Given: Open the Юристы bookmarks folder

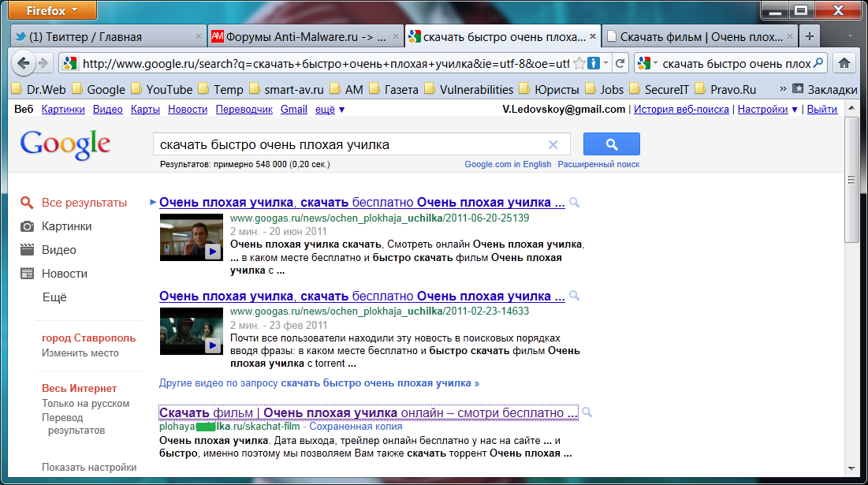Looking at the screenshot, I should (549, 89).
